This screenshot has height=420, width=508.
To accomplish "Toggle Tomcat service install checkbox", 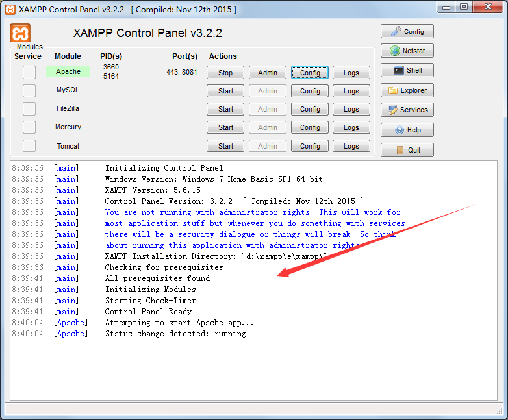I will coord(29,145).
